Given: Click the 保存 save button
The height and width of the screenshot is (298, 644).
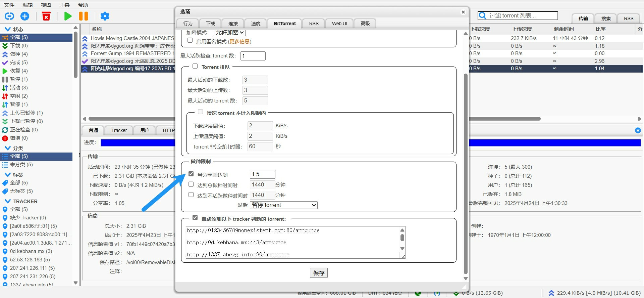Looking at the screenshot, I should pyautogui.click(x=318, y=273).
